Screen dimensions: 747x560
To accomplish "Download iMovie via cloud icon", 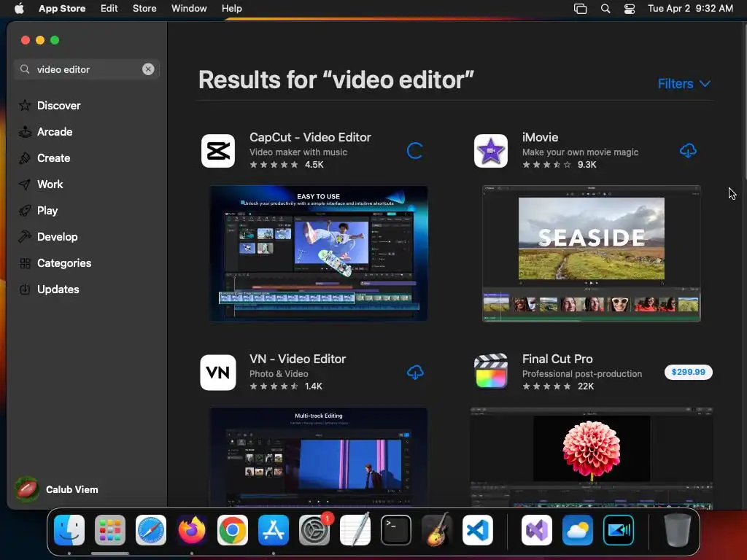I will tap(688, 150).
